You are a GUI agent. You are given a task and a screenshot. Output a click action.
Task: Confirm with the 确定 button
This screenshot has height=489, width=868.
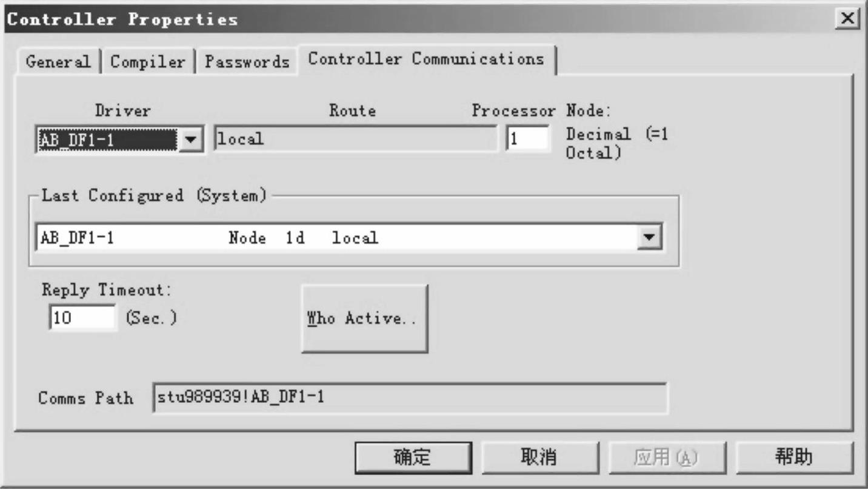[413, 457]
